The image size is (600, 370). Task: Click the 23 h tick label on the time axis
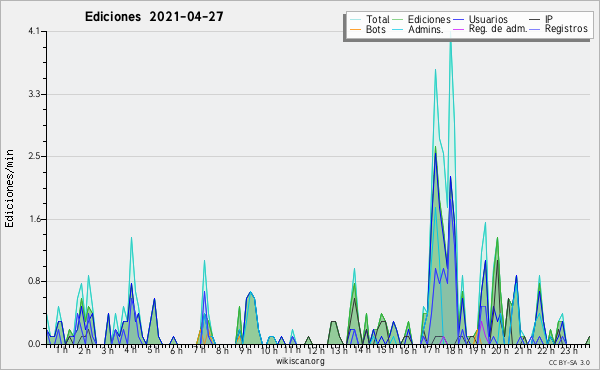tap(569, 350)
